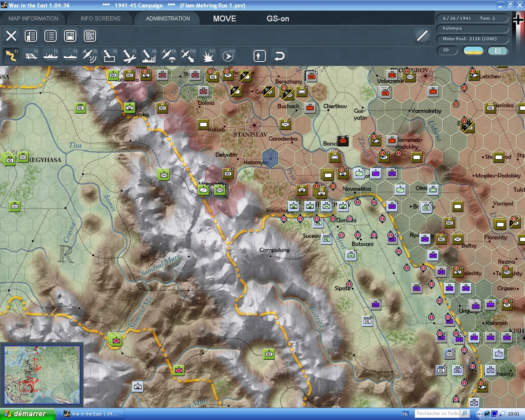The image size is (525, 420).
Task: Activate Air Transport mode (F9)
Action: (x=169, y=55)
